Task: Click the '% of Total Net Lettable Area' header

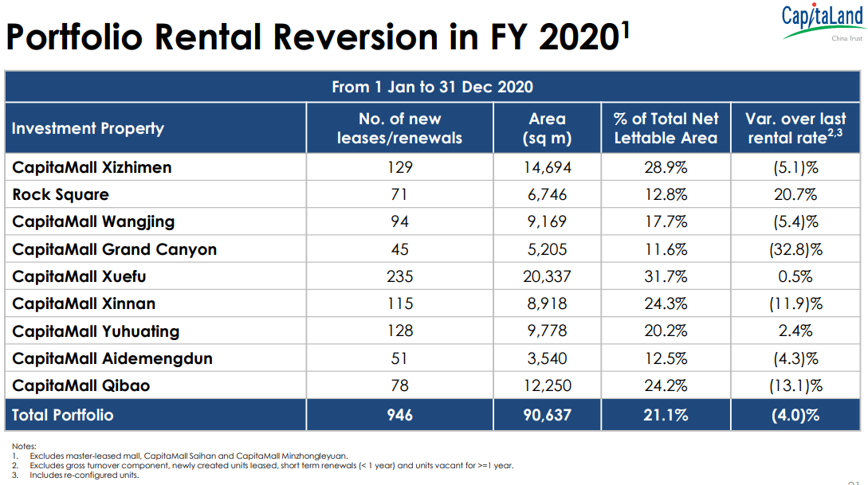Action: [666, 128]
